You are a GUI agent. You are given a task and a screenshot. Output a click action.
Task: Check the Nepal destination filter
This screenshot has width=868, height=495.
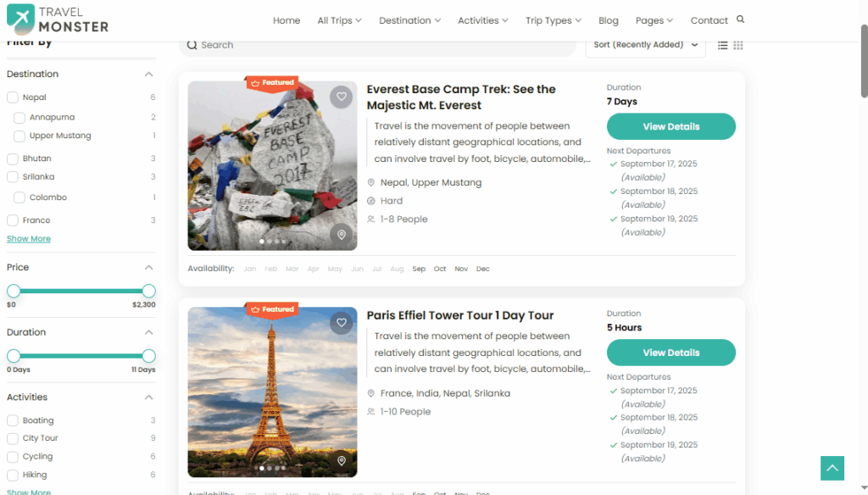point(13,97)
